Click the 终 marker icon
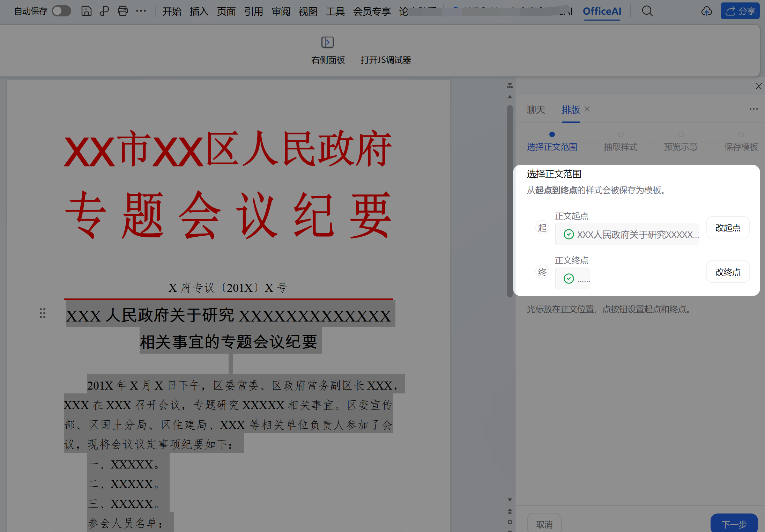Viewport: 765px width, 532px height. click(x=542, y=272)
